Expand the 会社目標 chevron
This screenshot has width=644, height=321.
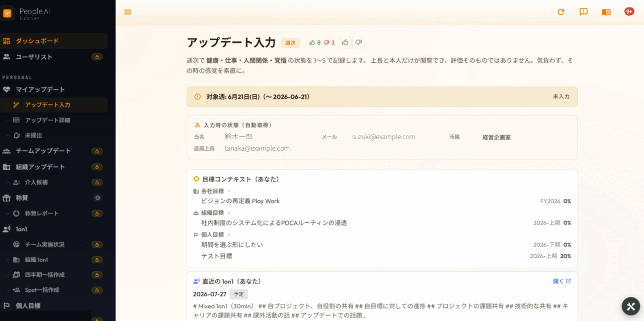(229, 191)
